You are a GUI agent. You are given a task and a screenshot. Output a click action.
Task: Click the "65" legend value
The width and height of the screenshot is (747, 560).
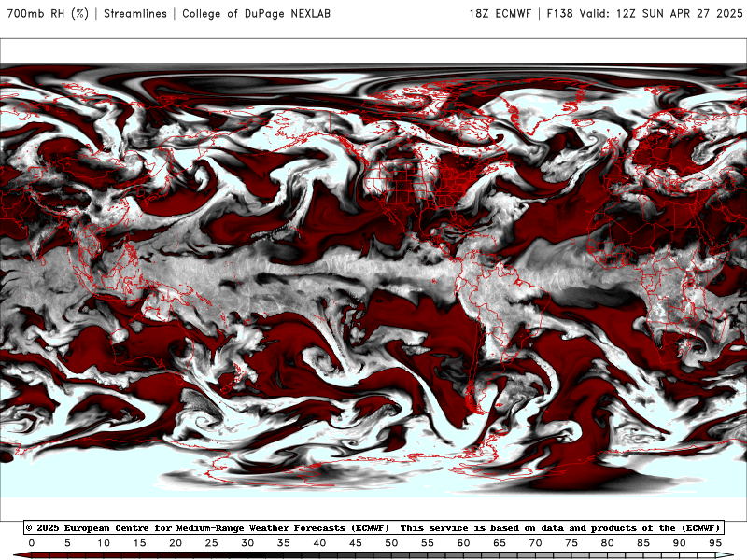500,543
